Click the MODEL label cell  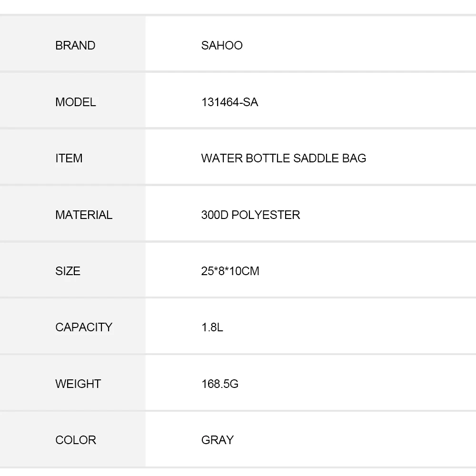click(76, 102)
